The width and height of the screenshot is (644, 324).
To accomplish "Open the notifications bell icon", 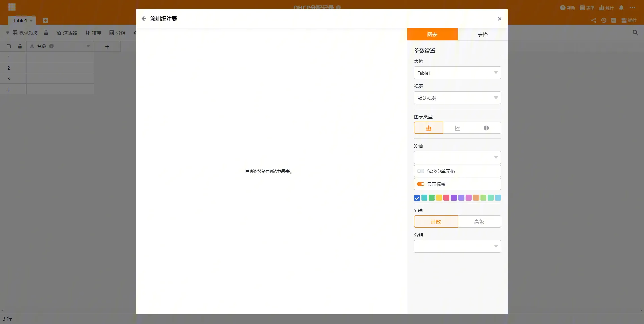I will [x=621, y=8].
